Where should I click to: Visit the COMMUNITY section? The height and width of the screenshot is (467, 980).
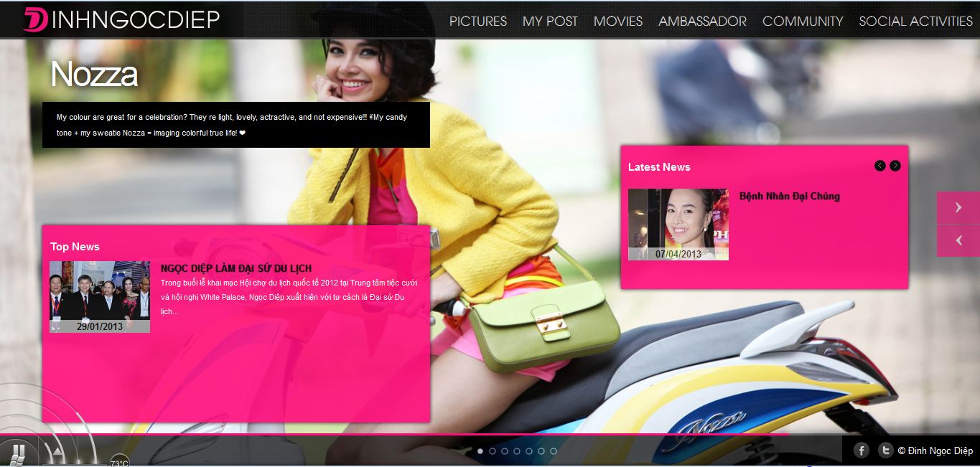803,22
